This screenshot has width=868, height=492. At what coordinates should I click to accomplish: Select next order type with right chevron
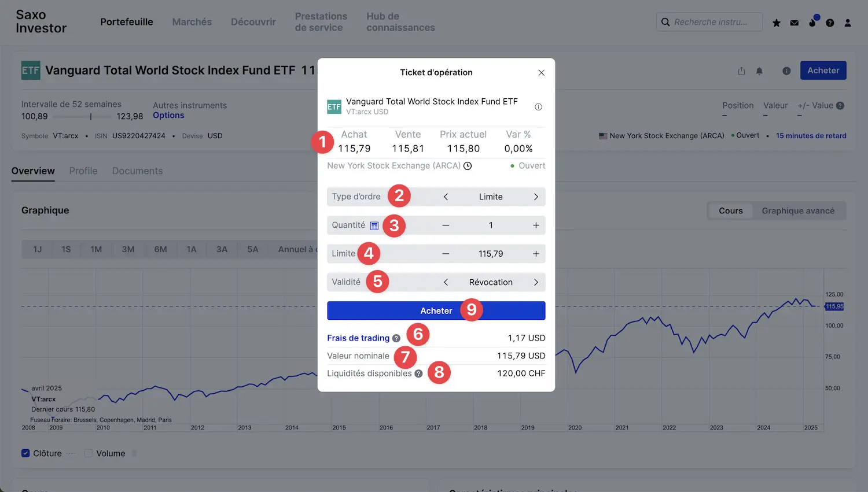point(536,197)
